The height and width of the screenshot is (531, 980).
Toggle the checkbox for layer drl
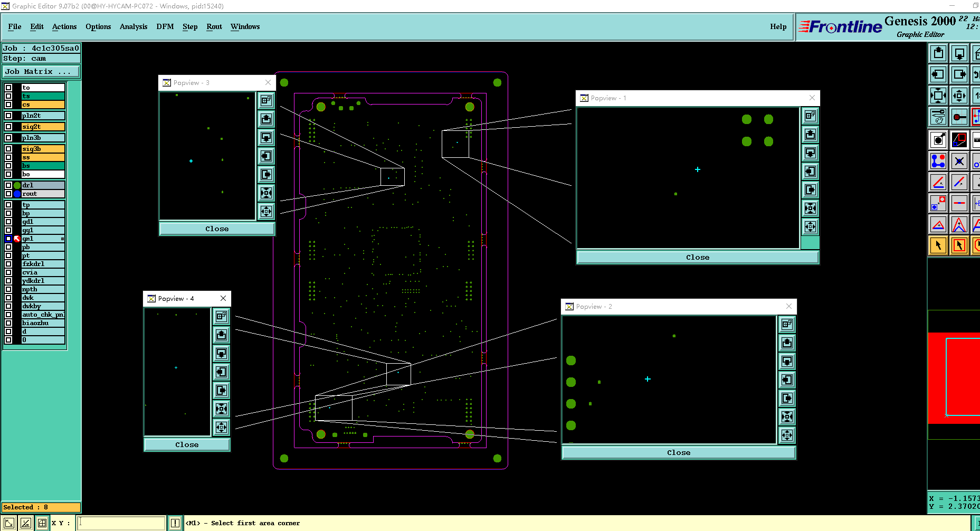(x=8, y=185)
